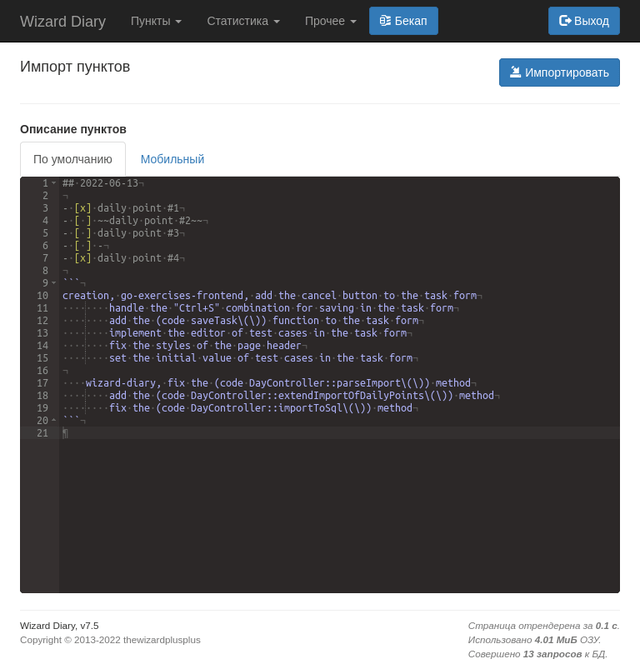Switch to the По умолчанию tab

tap(73, 159)
